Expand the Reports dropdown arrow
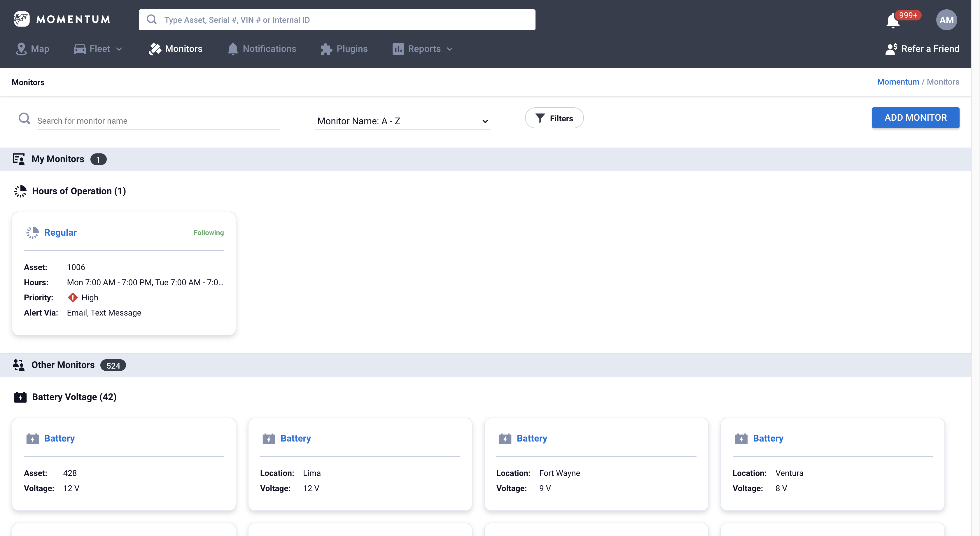 pos(450,49)
